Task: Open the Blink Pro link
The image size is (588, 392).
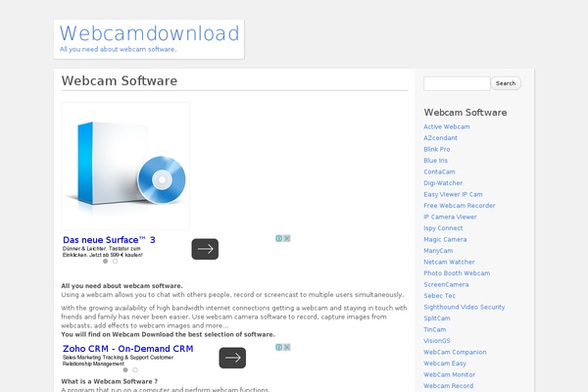Action: click(437, 149)
